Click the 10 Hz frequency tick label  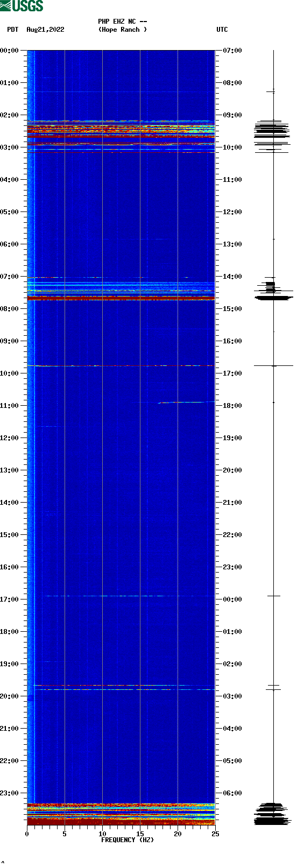click(102, 834)
